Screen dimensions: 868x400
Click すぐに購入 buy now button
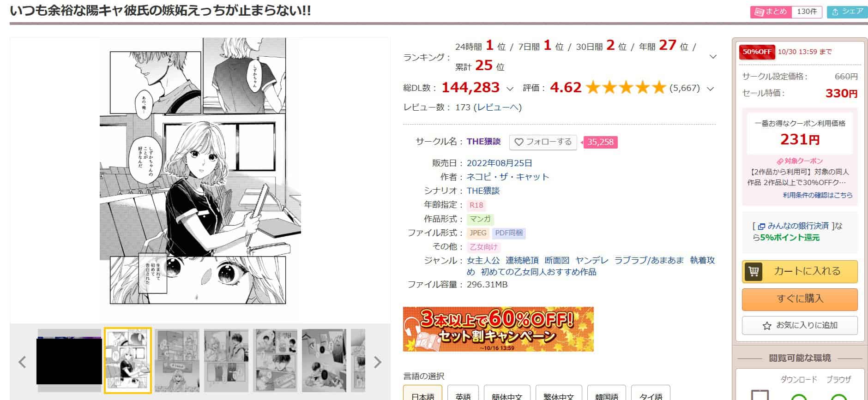click(800, 299)
